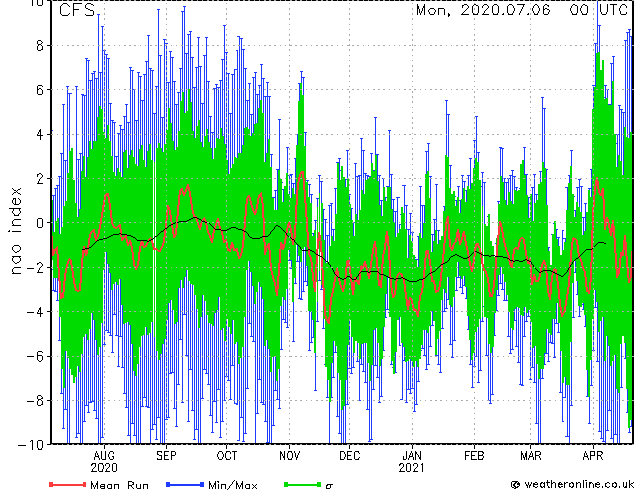The width and height of the screenshot is (634, 490).
Task: Click the y-axis value 4
Action: pos(40,134)
